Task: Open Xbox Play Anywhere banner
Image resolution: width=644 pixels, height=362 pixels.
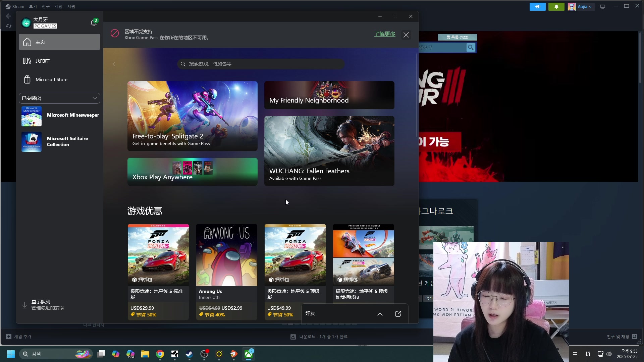Action: click(x=193, y=172)
